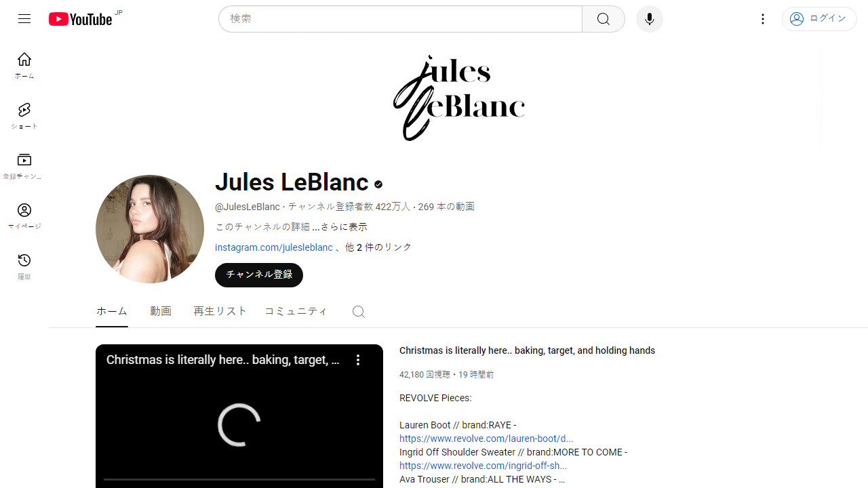Click the verified badge next to the channel name
The height and width of the screenshot is (488, 868).
pos(378,184)
